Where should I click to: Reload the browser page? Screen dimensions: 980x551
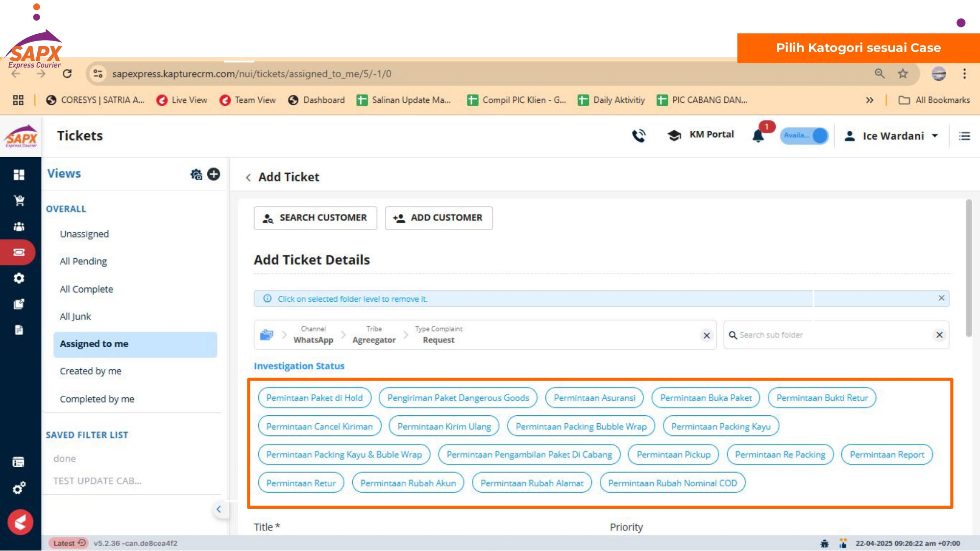click(x=67, y=73)
